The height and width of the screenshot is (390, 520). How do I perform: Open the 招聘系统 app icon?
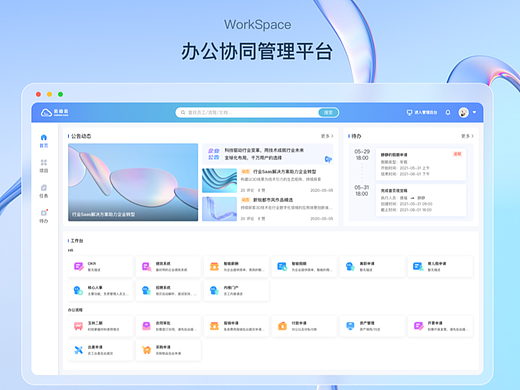pyautogui.click(x=146, y=290)
